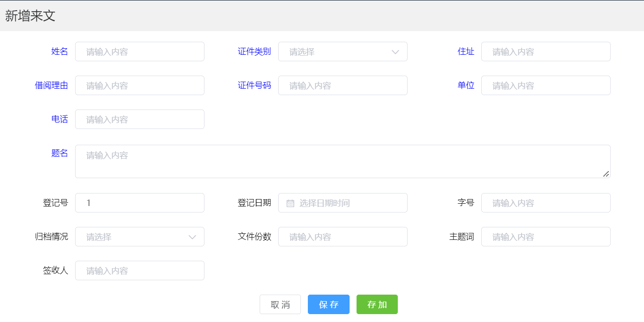644x322 pixels.
Task: Click the 归档情况 label
Action: (51, 237)
